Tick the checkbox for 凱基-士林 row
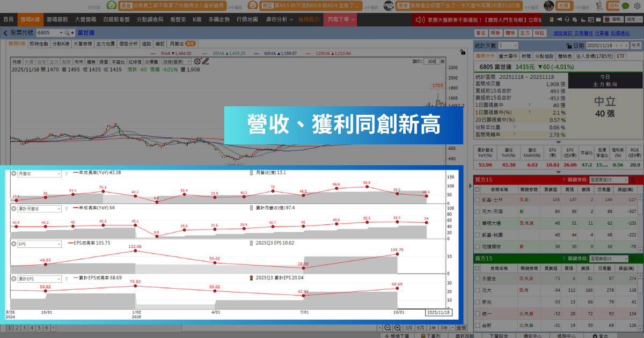 coord(478,200)
